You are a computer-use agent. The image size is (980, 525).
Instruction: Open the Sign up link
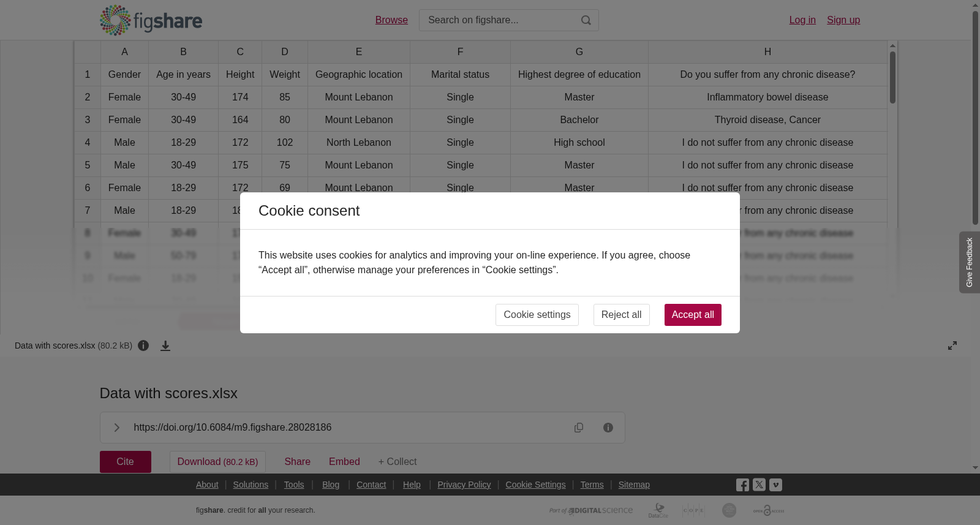click(843, 20)
